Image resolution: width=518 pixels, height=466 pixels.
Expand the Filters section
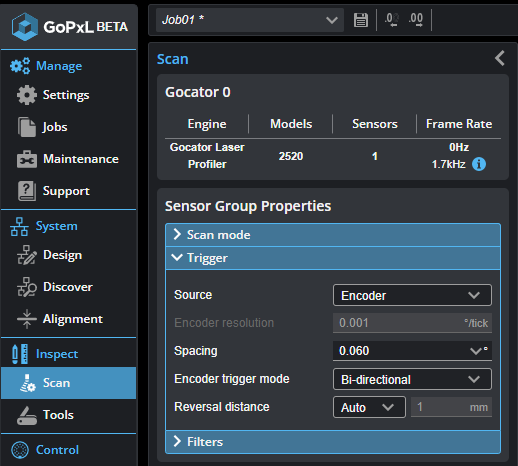coord(333,442)
